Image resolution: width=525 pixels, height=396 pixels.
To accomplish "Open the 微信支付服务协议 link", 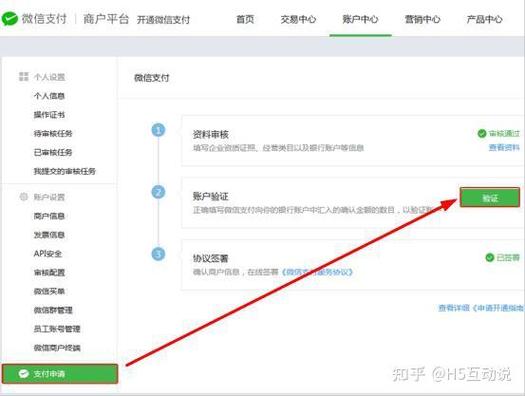I will (317, 272).
